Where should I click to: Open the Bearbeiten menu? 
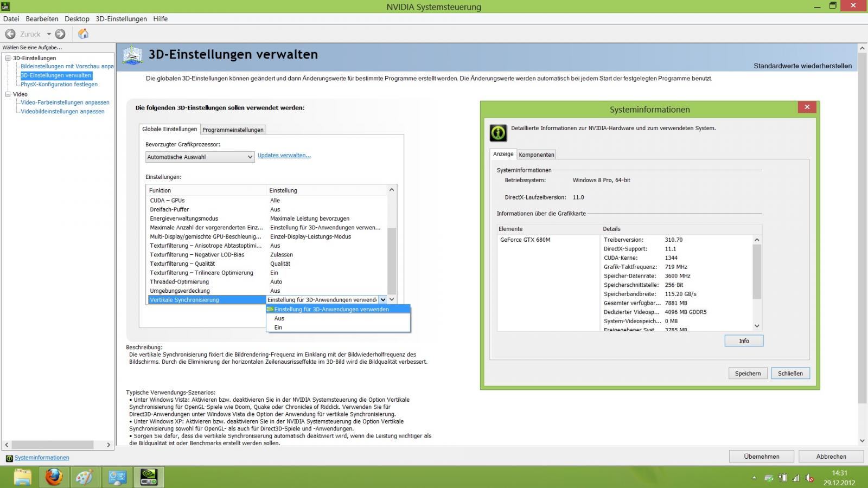(x=42, y=18)
